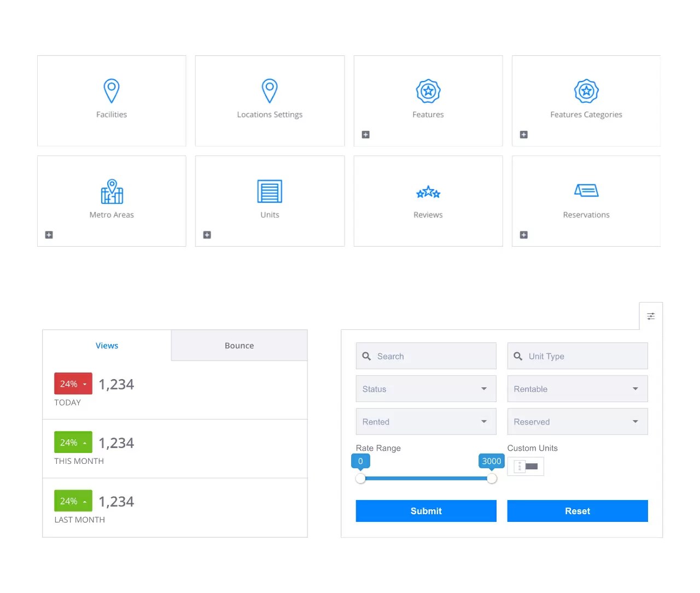Click the Reviews stars icon
The height and width of the screenshot is (593, 700).
point(428,192)
